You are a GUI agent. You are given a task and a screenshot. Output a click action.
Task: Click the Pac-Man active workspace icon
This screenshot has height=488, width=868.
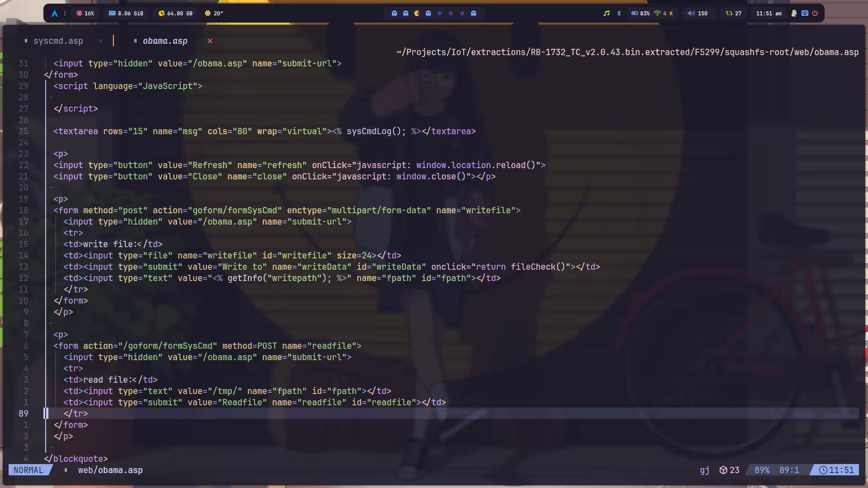417,14
